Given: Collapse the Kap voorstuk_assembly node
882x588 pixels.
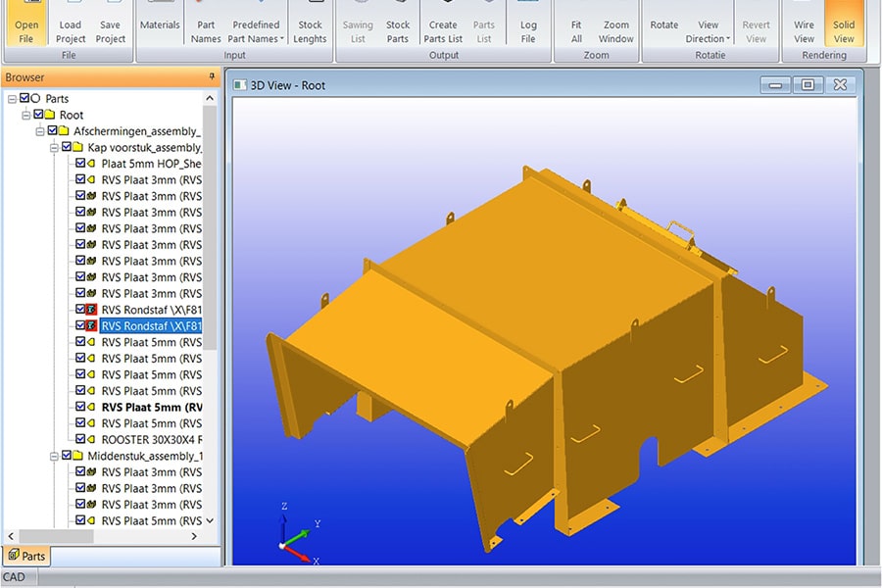Looking at the screenshot, I should (x=54, y=148).
